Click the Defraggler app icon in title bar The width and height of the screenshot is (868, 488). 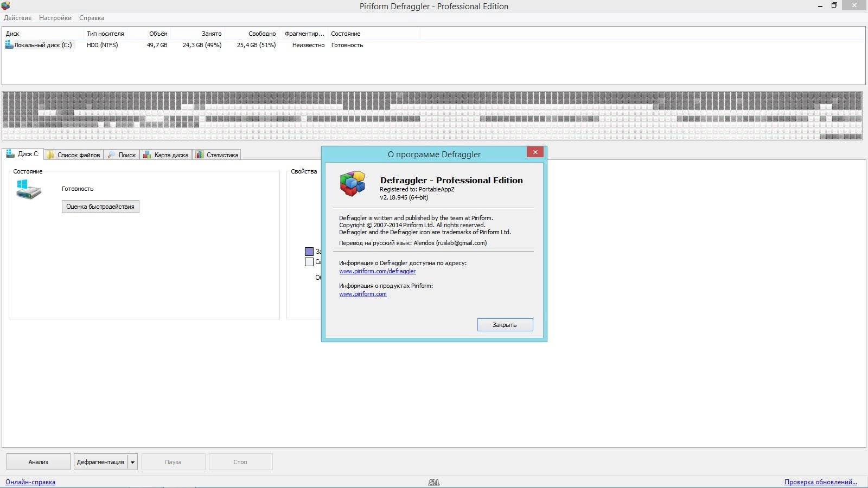tap(5, 6)
